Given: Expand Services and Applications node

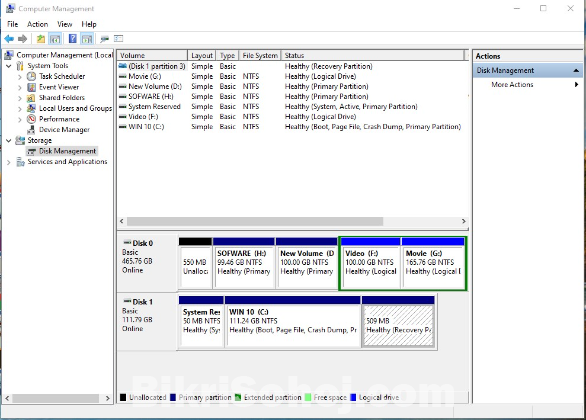Looking at the screenshot, I should point(9,162).
